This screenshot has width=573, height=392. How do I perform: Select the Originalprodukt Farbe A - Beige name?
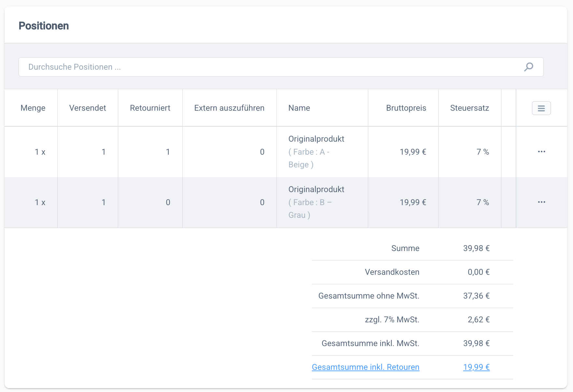(316, 152)
